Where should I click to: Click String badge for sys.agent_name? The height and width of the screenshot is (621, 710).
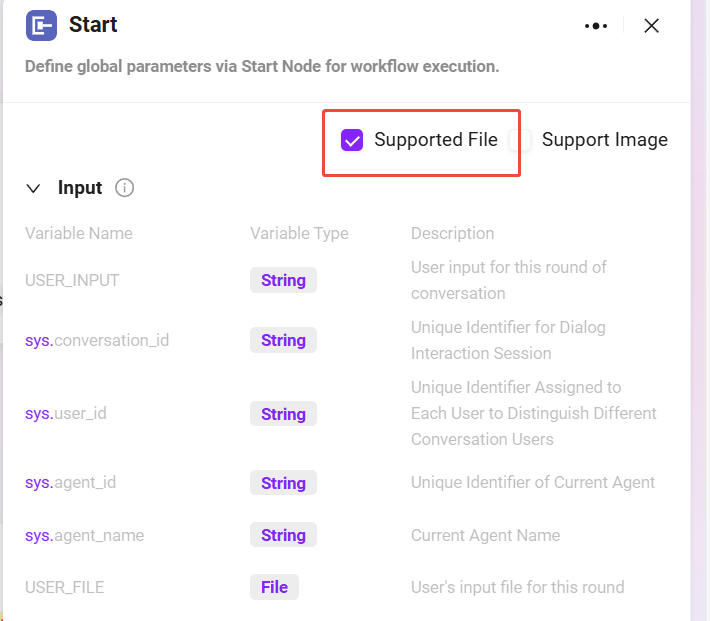[283, 535]
